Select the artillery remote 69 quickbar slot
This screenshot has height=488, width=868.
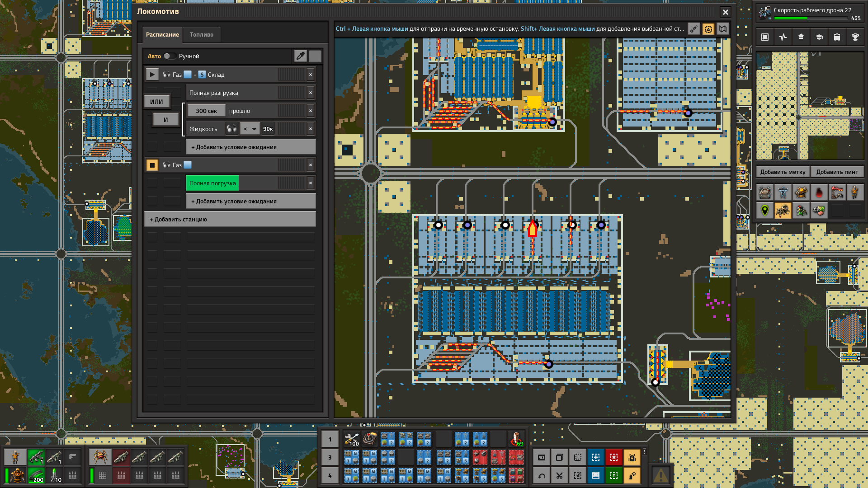pos(516,439)
